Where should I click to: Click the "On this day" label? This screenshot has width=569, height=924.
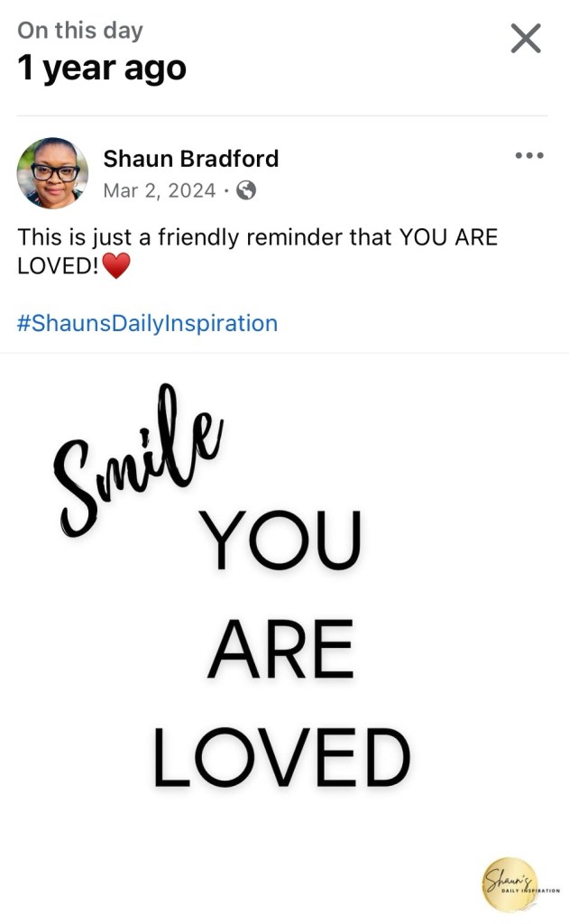pyautogui.click(x=79, y=30)
